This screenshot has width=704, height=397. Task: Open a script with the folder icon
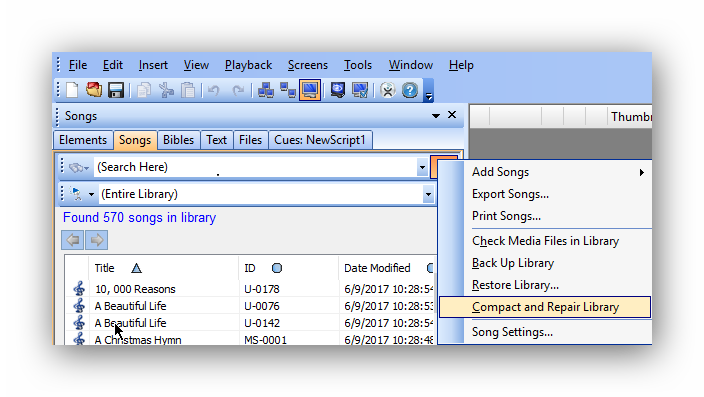94,90
